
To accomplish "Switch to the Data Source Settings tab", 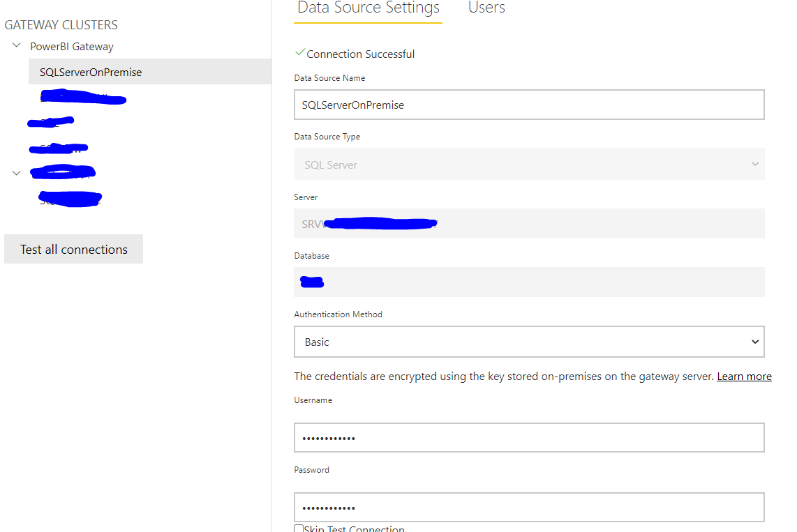I will pos(368,8).
